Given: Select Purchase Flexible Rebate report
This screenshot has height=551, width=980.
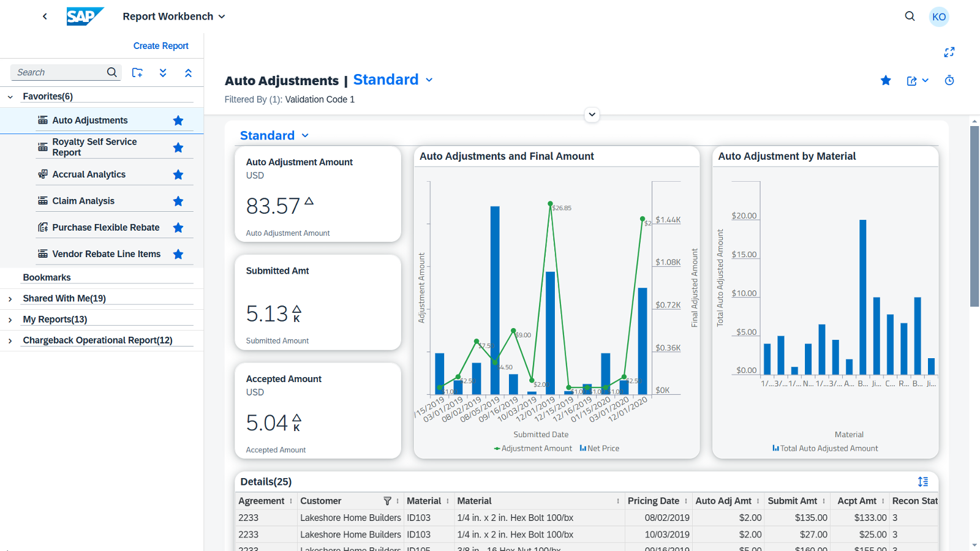Looking at the screenshot, I should pos(105,228).
